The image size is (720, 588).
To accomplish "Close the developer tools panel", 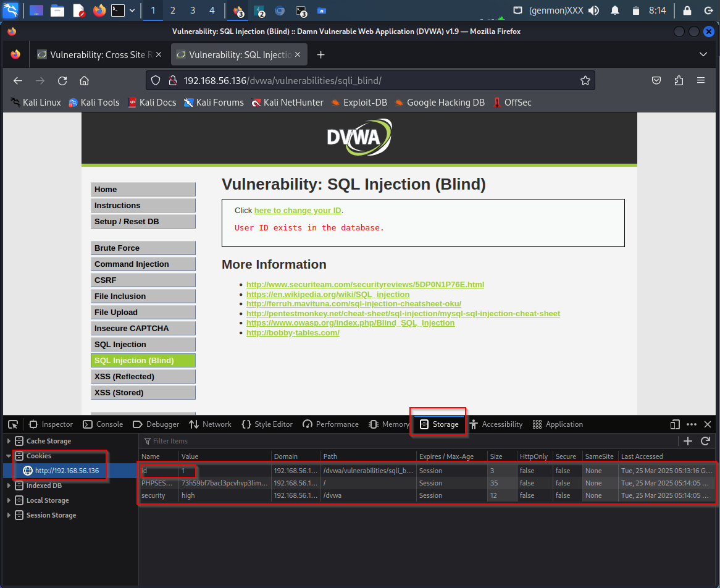I will point(708,424).
